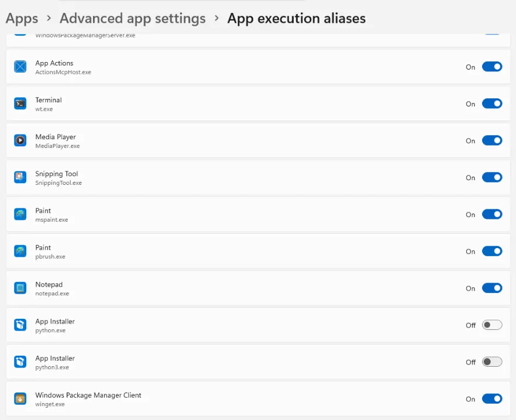Turn off the Notepad alias switch

pos(492,288)
